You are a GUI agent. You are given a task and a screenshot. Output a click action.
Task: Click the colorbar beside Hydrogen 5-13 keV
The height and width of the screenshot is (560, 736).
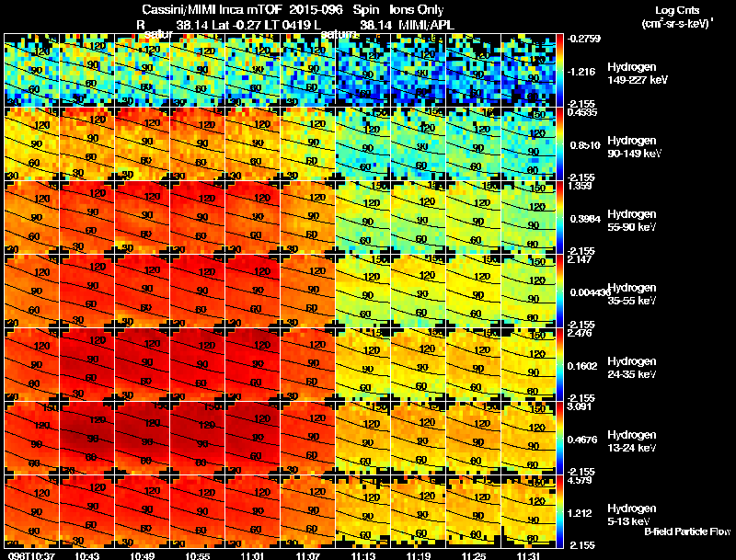coord(559,512)
